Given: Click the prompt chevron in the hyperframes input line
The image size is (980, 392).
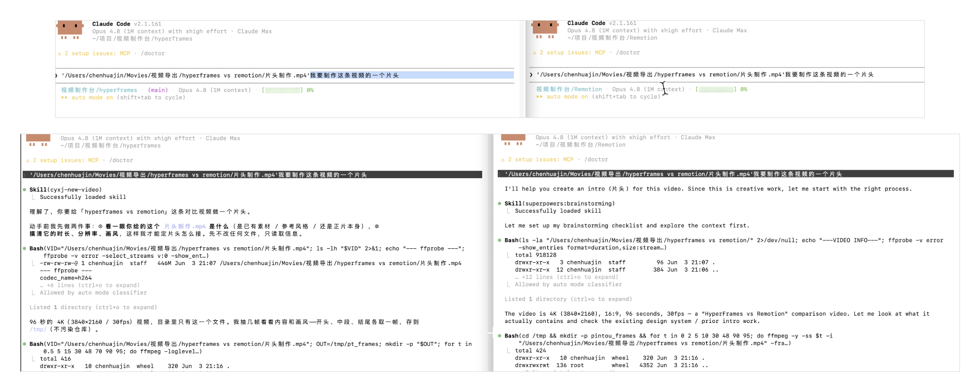Looking at the screenshot, I should (57, 76).
